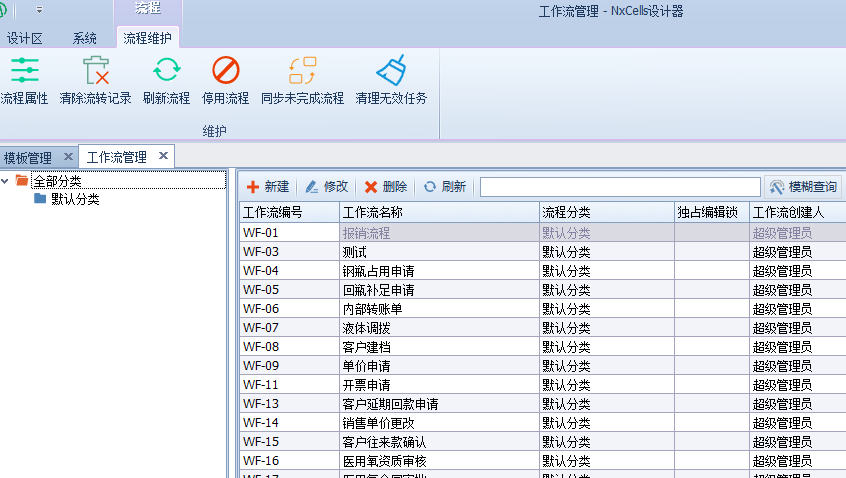Click the 新建 button
The height and width of the screenshot is (478, 846).
click(268, 187)
